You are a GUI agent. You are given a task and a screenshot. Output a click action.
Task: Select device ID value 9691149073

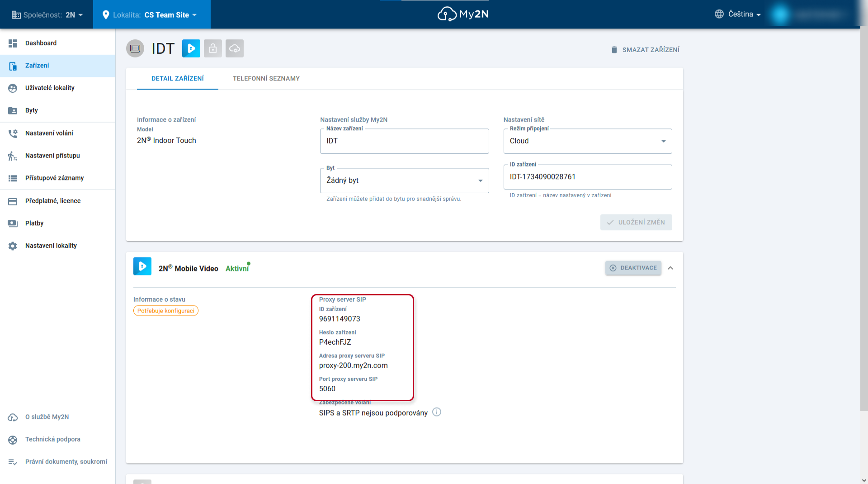click(x=340, y=319)
